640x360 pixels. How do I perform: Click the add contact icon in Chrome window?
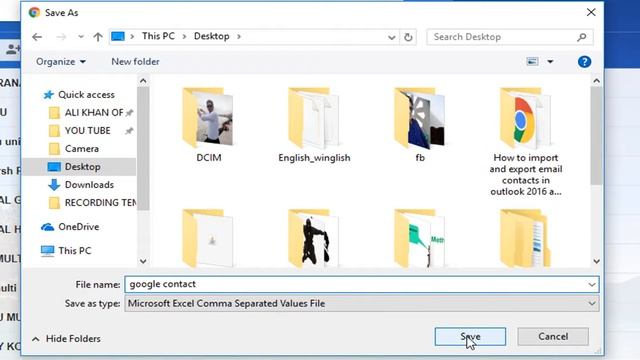[12, 50]
